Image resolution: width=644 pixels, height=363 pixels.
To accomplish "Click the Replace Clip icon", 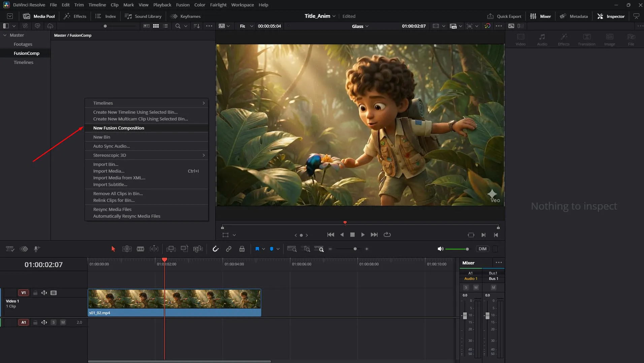I will (x=198, y=249).
